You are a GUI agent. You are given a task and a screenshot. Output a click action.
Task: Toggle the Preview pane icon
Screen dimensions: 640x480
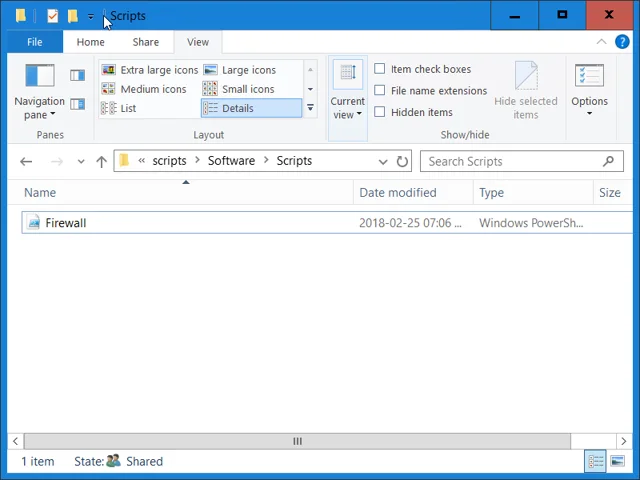point(77,76)
